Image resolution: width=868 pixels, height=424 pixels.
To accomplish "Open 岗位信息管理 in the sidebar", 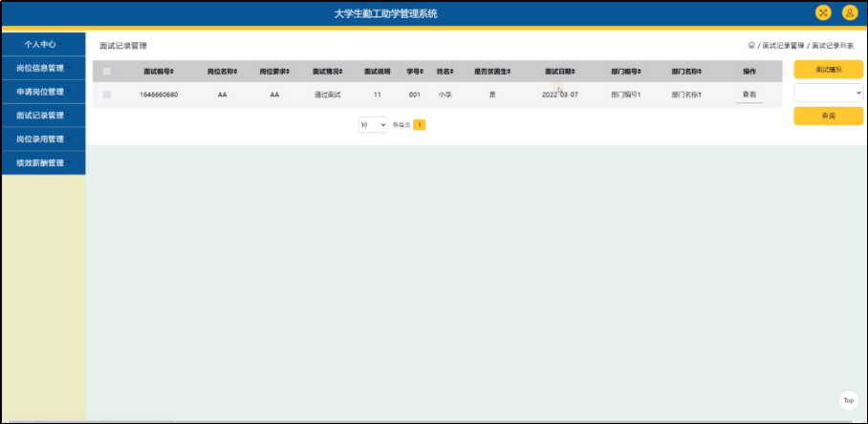I will pos(43,68).
